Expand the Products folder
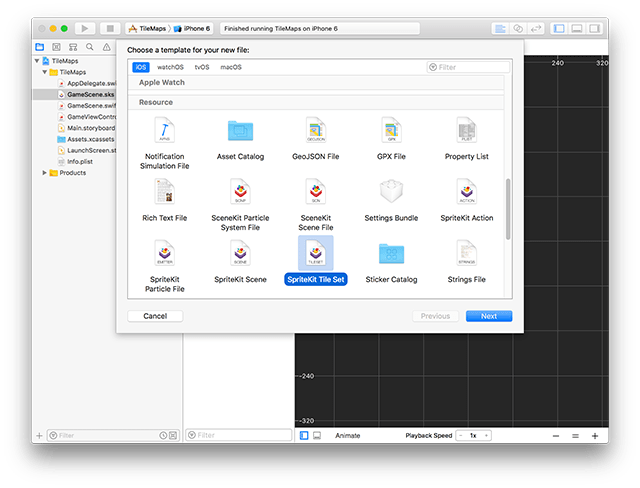The image size is (640, 488). coord(44,173)
